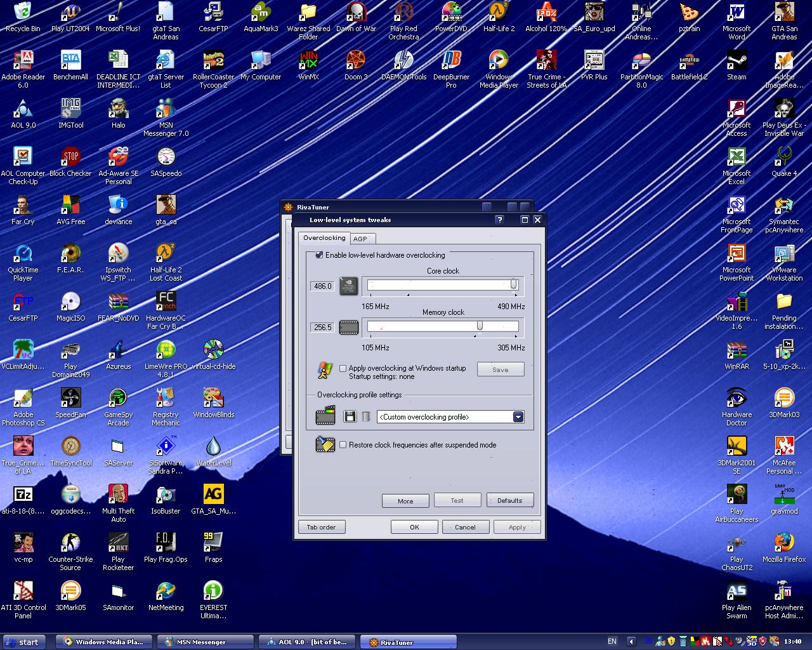Select the My Computer desktop icon
Screen dimensions: 812x650
click(261, 65)
